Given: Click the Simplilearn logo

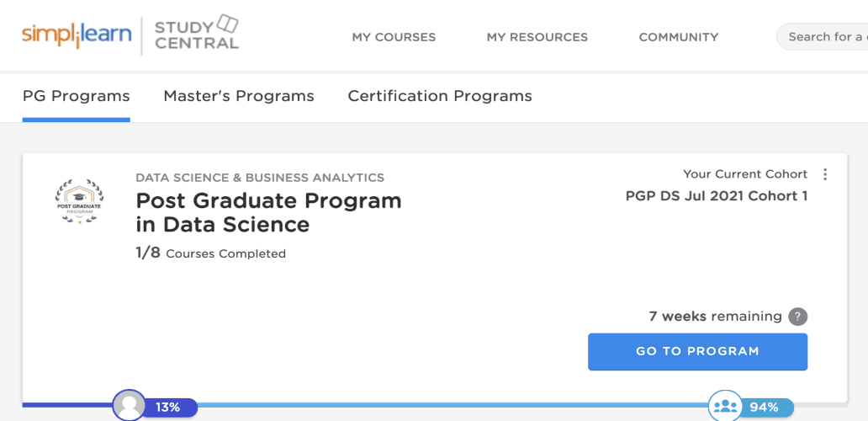Looking at the screenshot, I should coord(77,35).
